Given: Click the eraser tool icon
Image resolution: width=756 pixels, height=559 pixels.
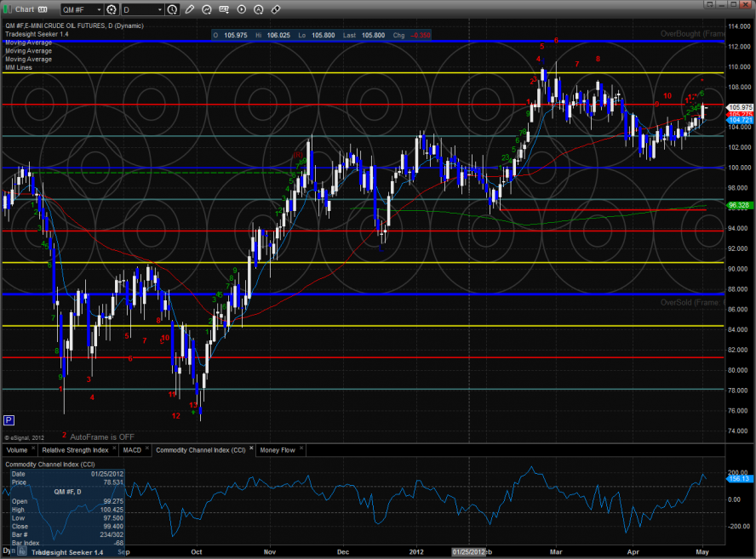Looking at the screenshot, I should tap(275, 9).
